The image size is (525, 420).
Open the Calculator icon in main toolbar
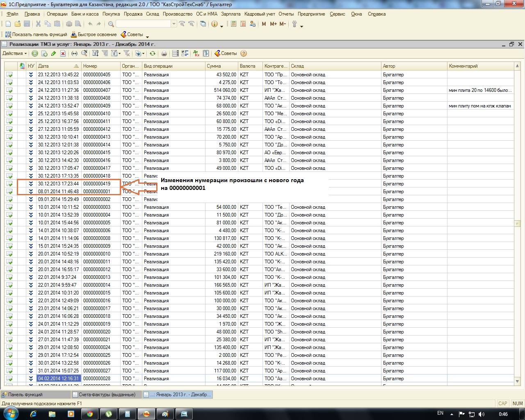[233, 24]
